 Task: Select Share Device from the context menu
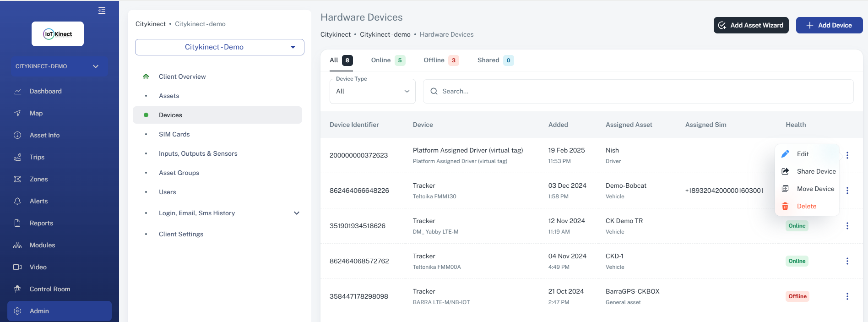click(816, 171)
